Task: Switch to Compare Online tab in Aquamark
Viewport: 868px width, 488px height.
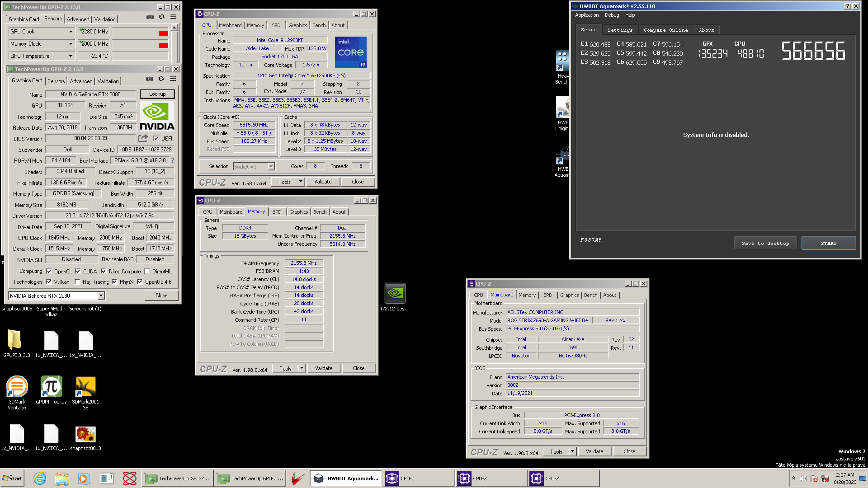Action: (x=665, y=30)
